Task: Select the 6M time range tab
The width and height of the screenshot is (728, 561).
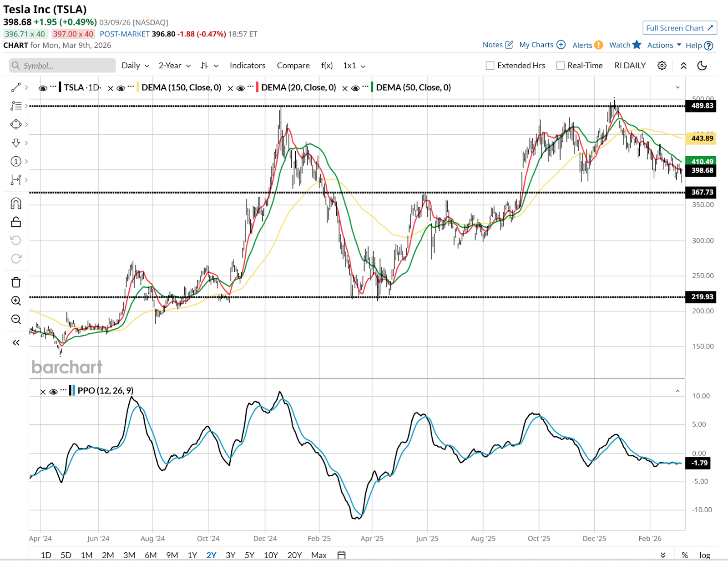Action: (x=151, y=555)
